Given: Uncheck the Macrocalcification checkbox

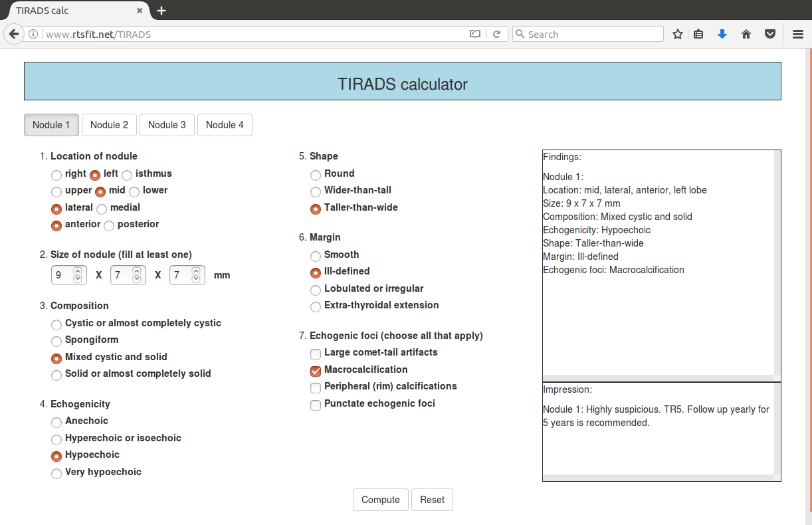Looking at the screenshot, I should (x=316, y=371).
